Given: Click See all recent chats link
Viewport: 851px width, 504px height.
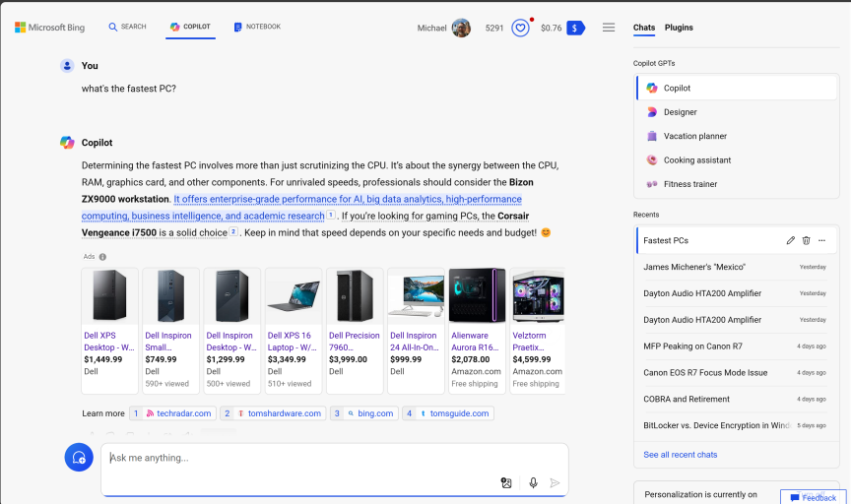Looking at the screenshot, I should [680, 455].
